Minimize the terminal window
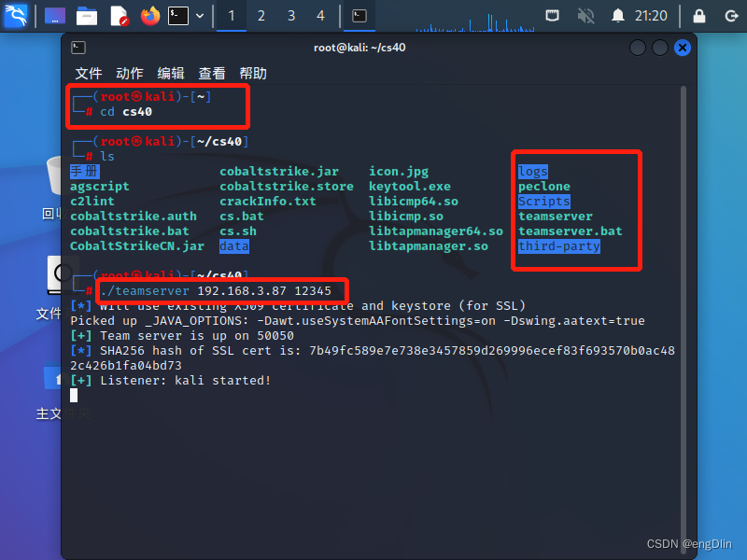Screen dimensions: 747x560 [638, 48]
